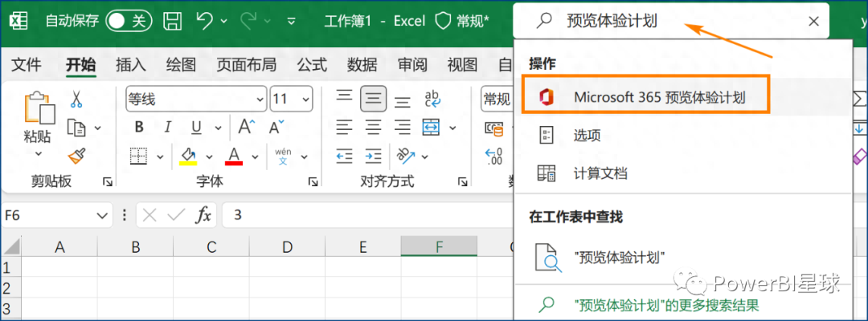Find "预览体验计划" in the worksheet
The image size is (868, 321).
coord(682,257)
